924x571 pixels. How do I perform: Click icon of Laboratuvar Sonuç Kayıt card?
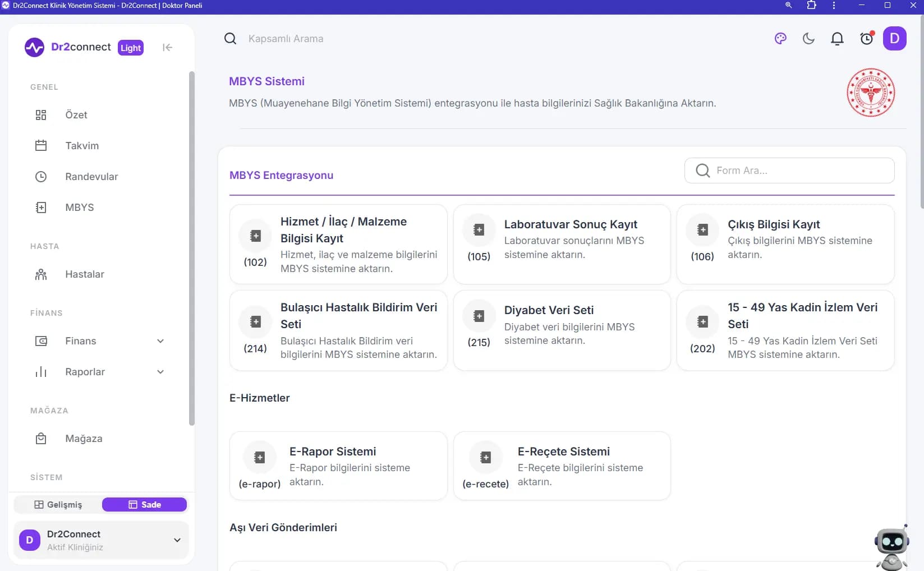tap(479, 230)
